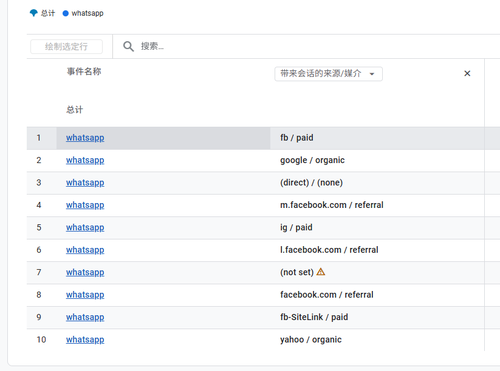Image resolution: width=500 pixels, height=371 pixels.
Task: Open whatsapp link in facebook.com / referral row
Action: click(85, 295)
